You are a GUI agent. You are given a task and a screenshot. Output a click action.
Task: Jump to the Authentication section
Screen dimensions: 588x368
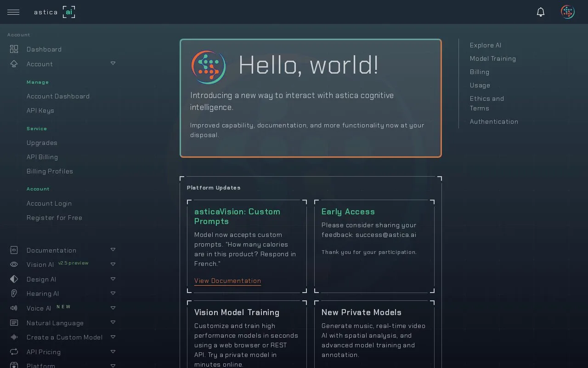[494, 121]
